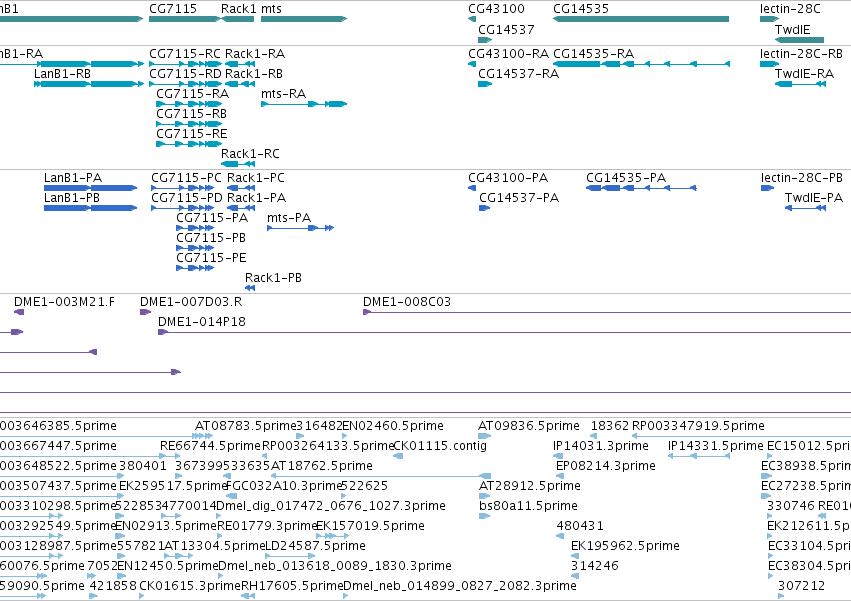Click the CG14537 gene label
This screenshot has width=851, height=601.
(x=506, y=29)
